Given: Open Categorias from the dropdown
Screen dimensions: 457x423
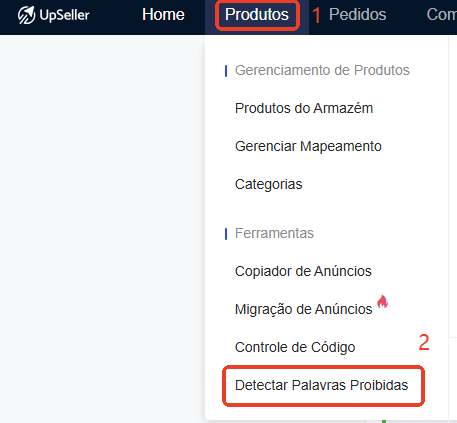Looking at the screenshot, I should 268,184.
